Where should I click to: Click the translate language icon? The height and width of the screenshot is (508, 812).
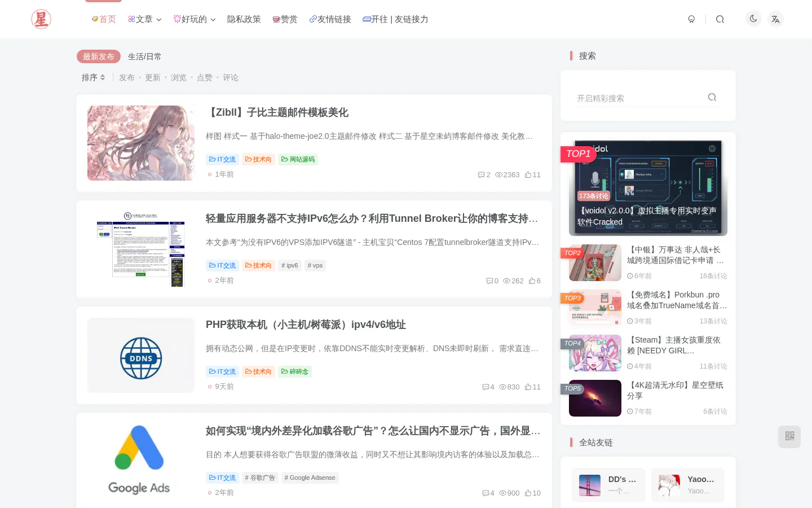(x=776, y=19)
